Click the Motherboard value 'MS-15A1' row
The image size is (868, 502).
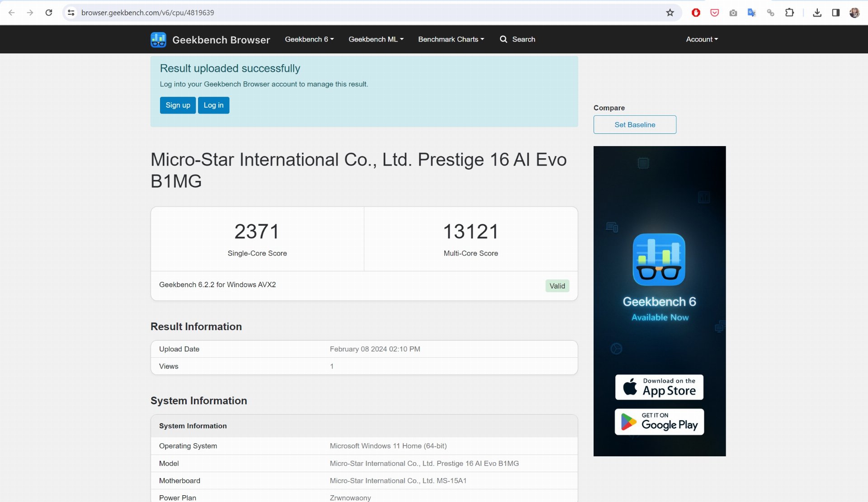point(398,481)
